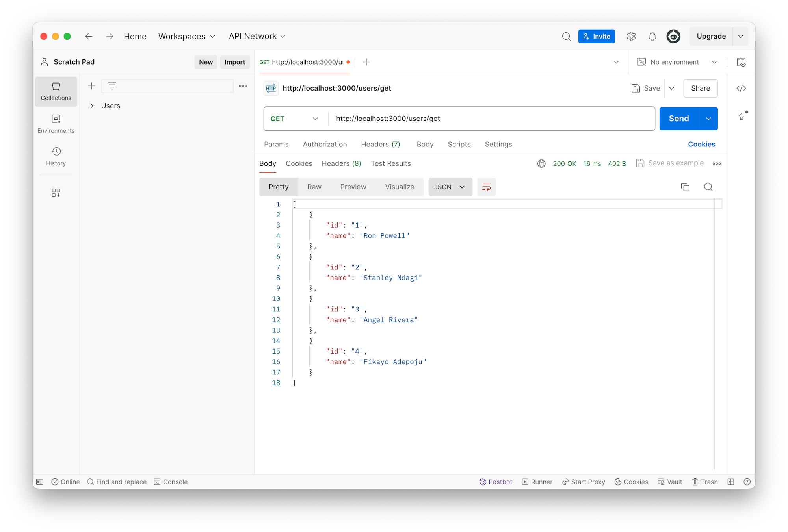Open Postbot assistant
Viewport: 788px width, 532px height.
coord(496,482)
